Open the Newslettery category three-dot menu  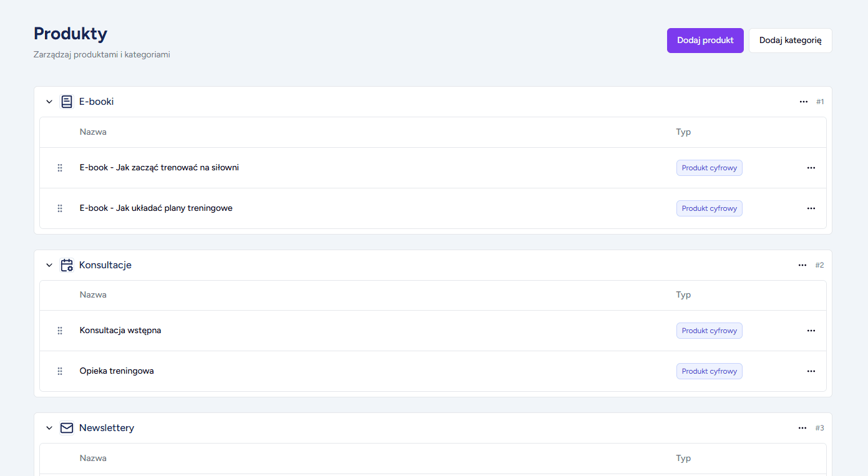[x=802, y=428]
